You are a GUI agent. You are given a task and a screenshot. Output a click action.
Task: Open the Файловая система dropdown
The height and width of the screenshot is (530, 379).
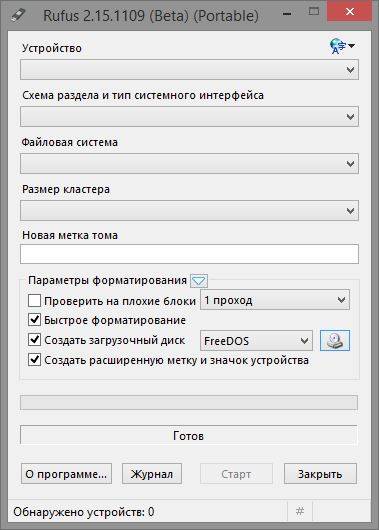pyautogui.click(x=189, y=164)
